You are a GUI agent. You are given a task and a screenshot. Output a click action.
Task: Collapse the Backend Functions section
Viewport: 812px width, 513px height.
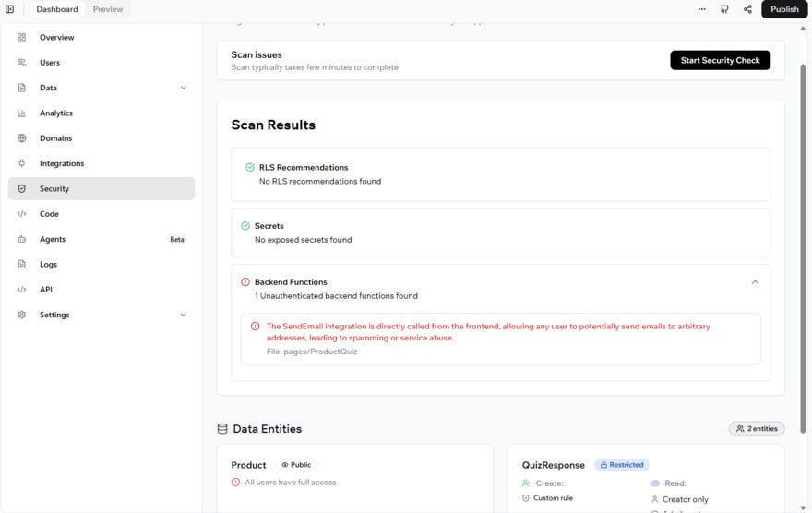point(755,282)
